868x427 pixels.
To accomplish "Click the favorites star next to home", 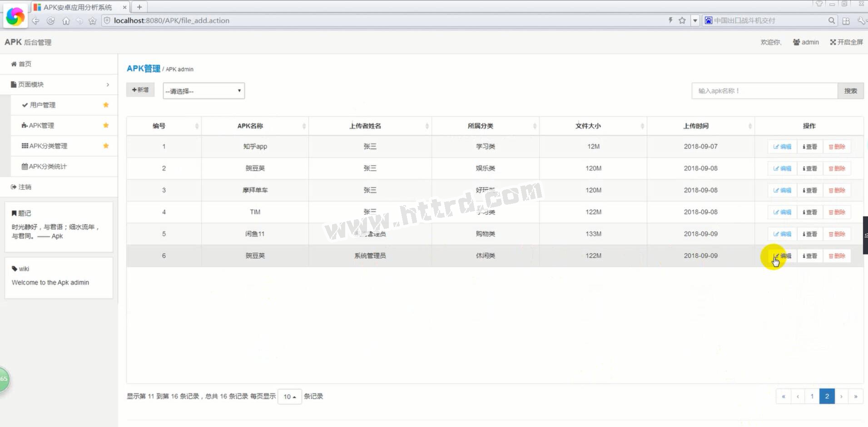I will 92,21.
